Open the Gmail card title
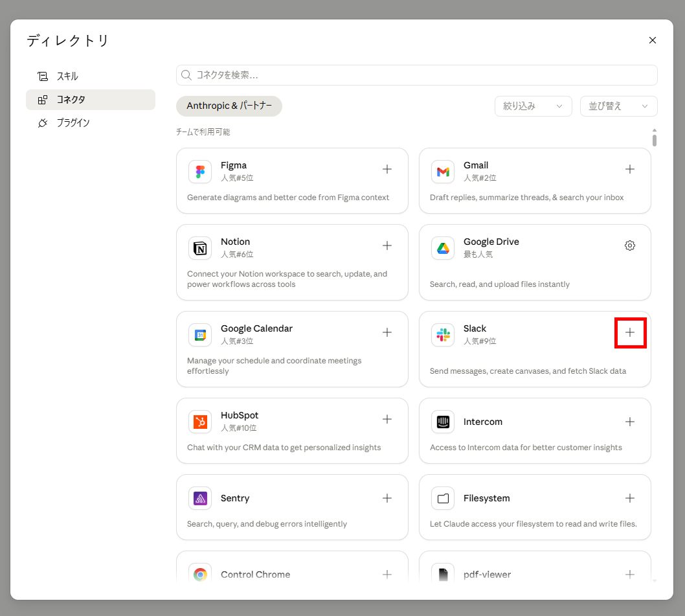This screenshot has width=685, height=616. click(476, 165)
